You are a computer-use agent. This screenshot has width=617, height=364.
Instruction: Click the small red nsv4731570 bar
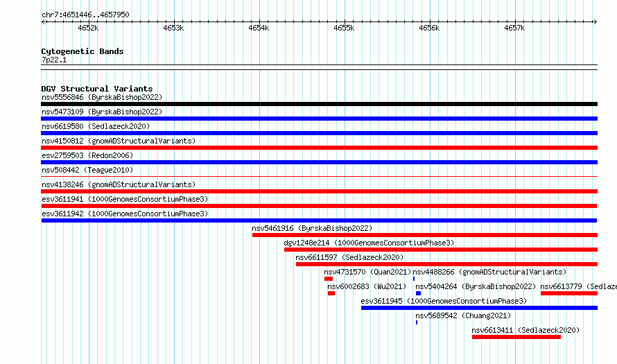[329, 279]
